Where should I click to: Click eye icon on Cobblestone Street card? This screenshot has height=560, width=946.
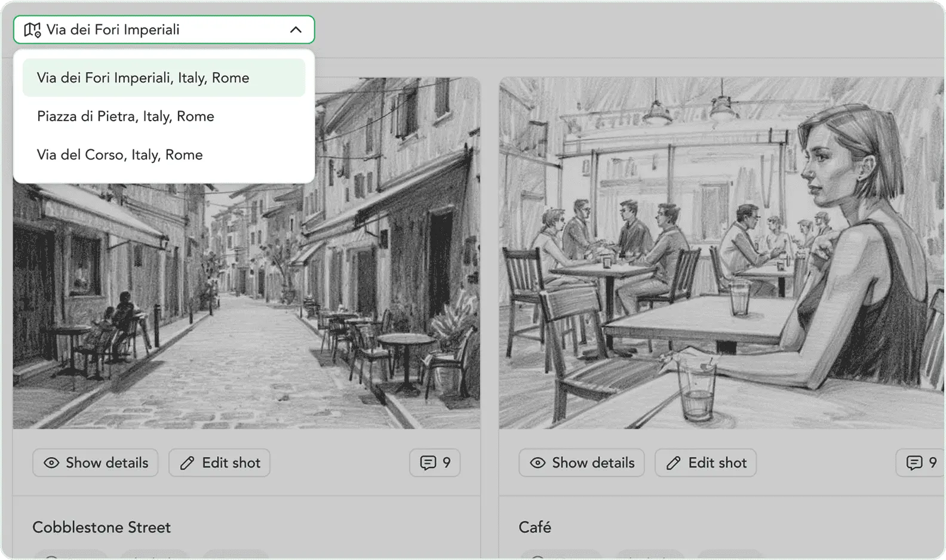[x=52, y=463]
